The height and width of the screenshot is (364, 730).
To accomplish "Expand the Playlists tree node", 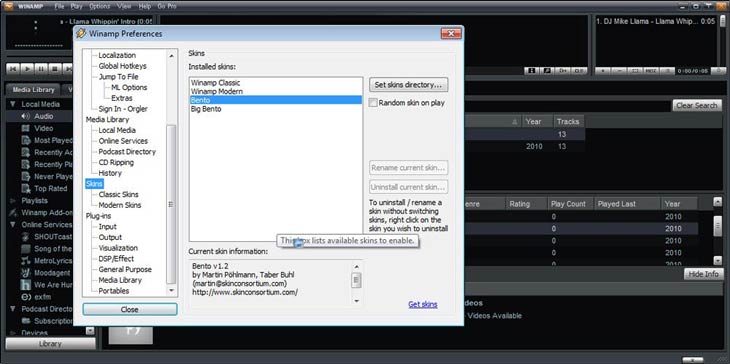I will [x=13, y=201].
